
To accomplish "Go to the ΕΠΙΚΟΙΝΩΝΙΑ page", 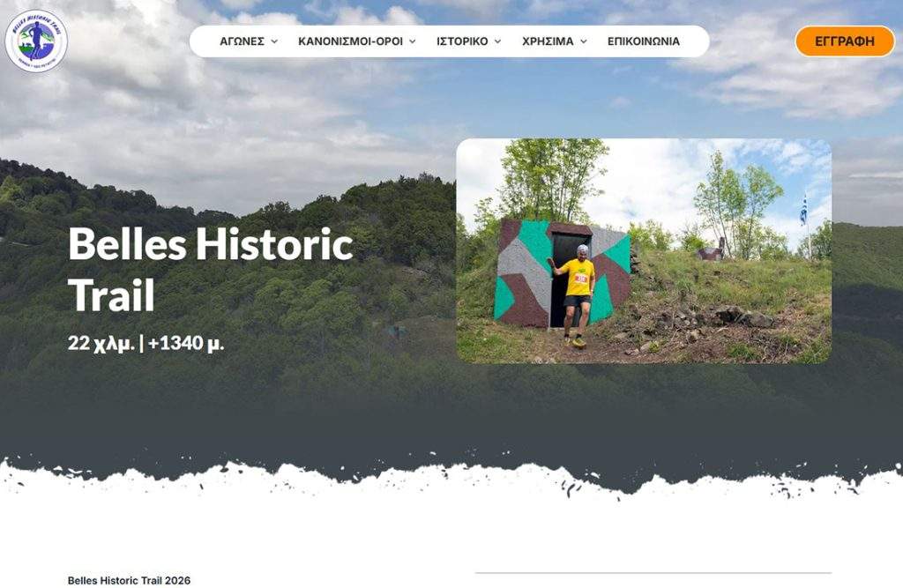I will pos(643,41).
